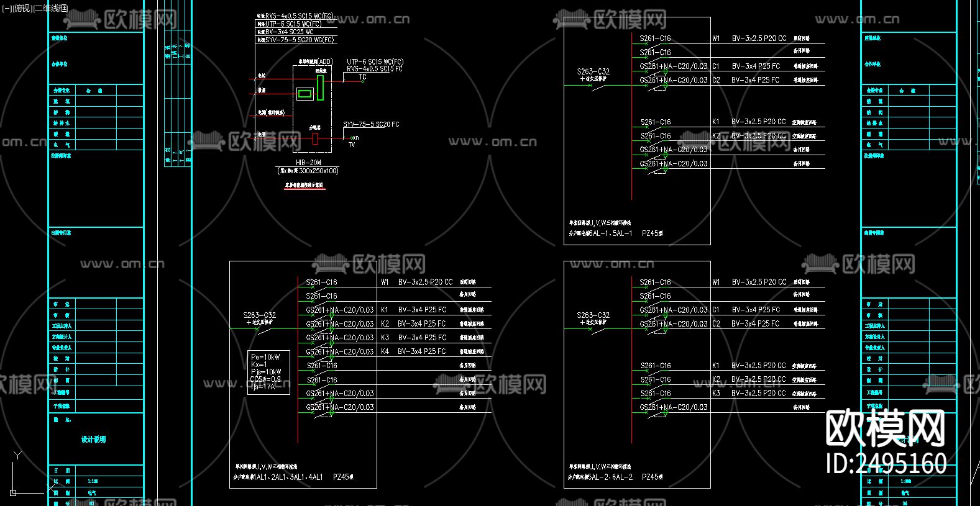Click the red splitter symbol in the ADD box
980x506 pixels.
[x=315, y=138]
